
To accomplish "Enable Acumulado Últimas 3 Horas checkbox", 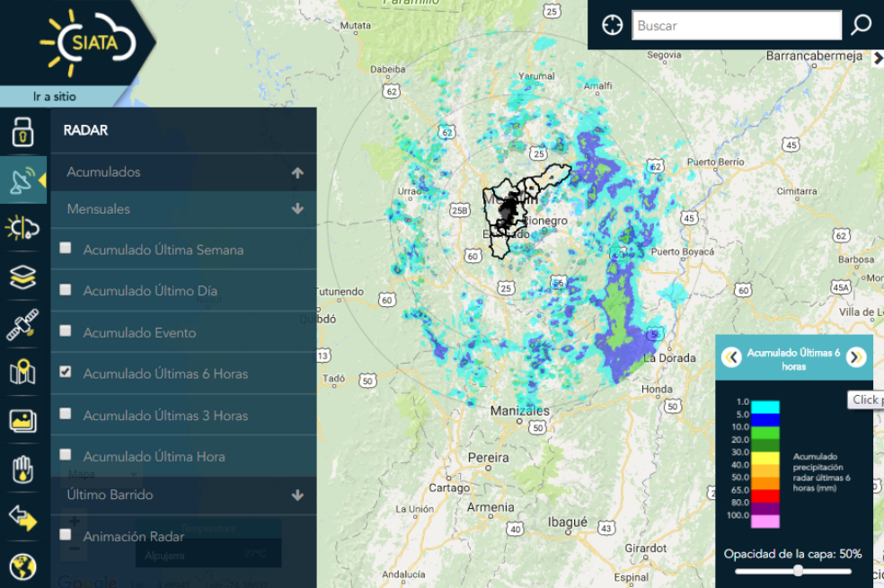I will [66, 414].
